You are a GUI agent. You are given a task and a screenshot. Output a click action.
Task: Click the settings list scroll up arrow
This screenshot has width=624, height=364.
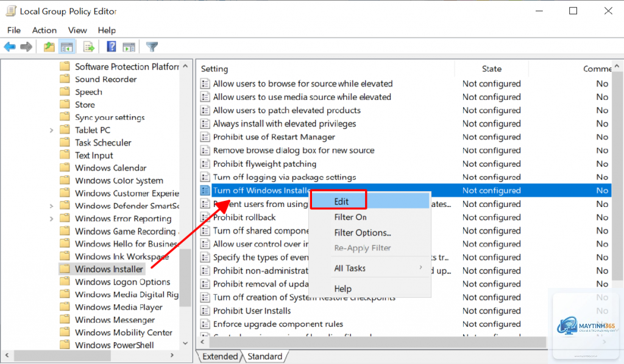pyautogui.click(x=617, y=66)
